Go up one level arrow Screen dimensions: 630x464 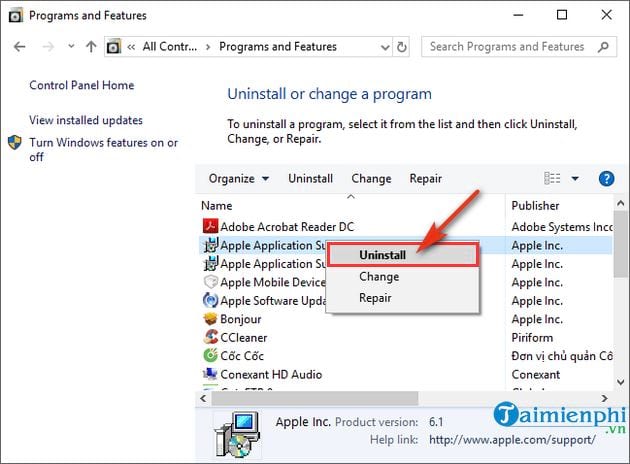[91, 47]
